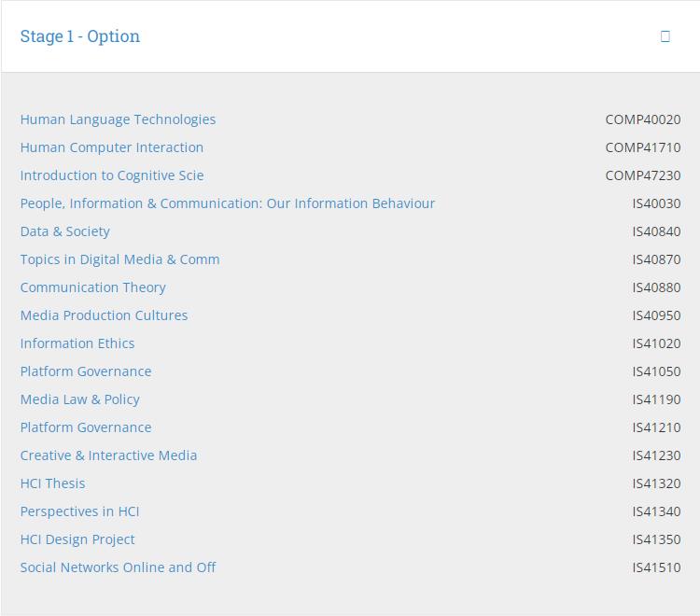
Task: Open the HCI Thesis module
Action: pyautogui.click(x=53, y=483)
